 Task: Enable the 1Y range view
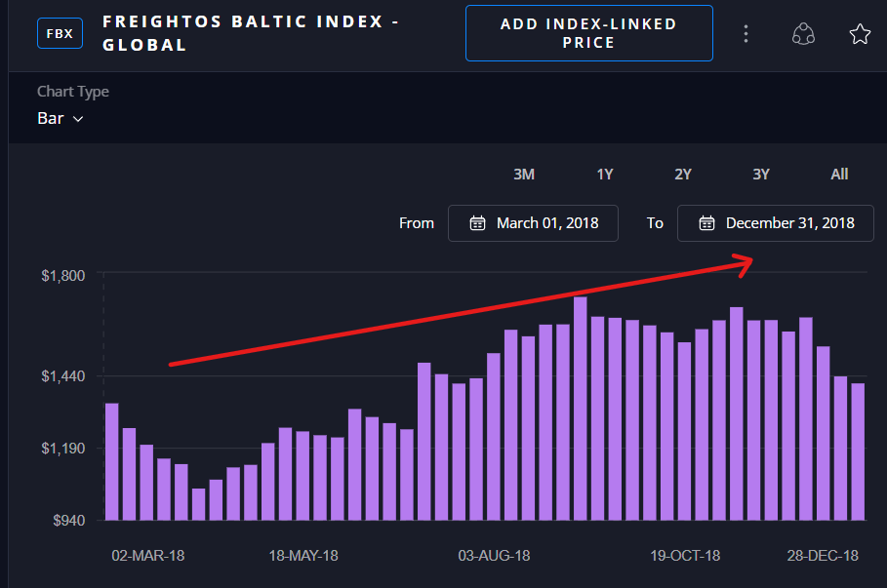604,174
